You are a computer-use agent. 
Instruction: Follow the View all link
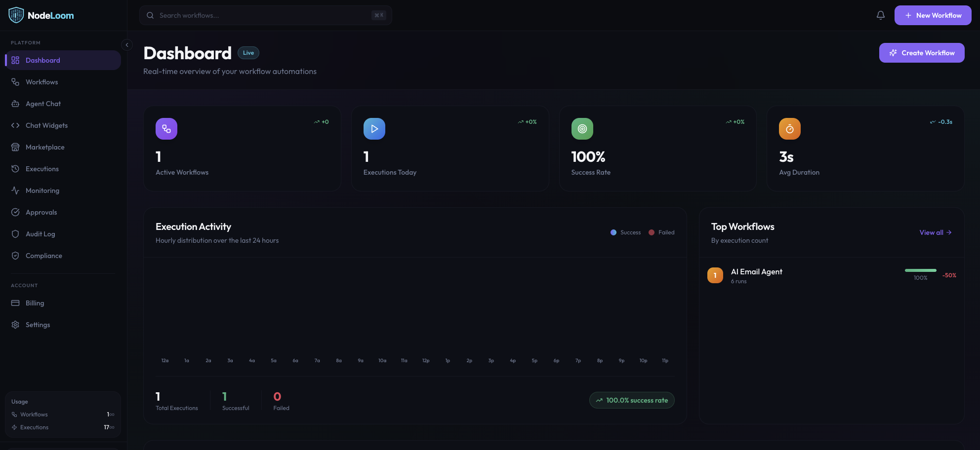936,232
